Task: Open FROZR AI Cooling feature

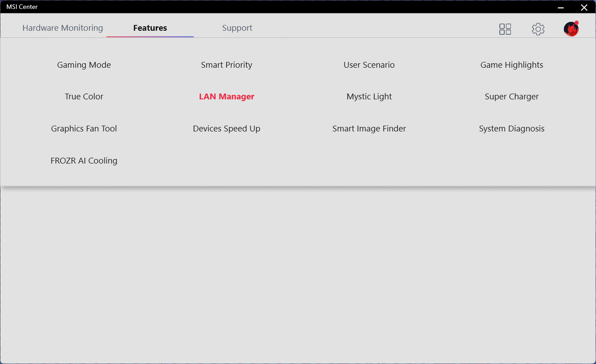Action: coord(84,161)
